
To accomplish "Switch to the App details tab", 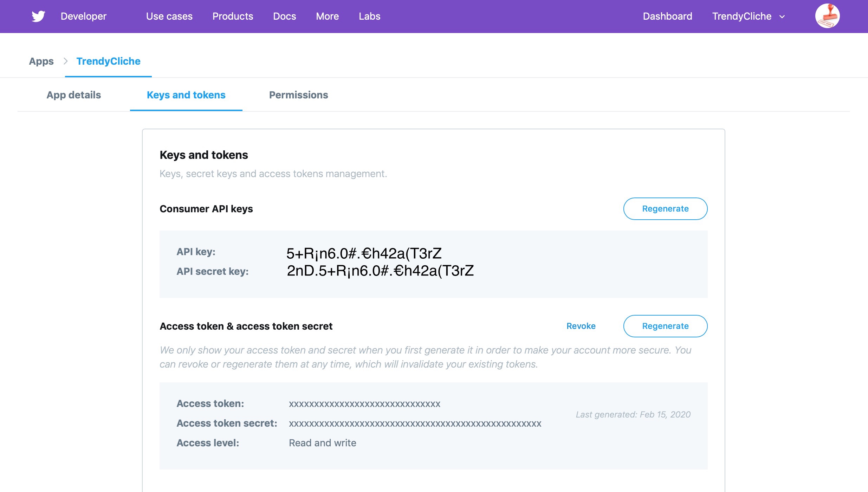I will tap(73, 95).
